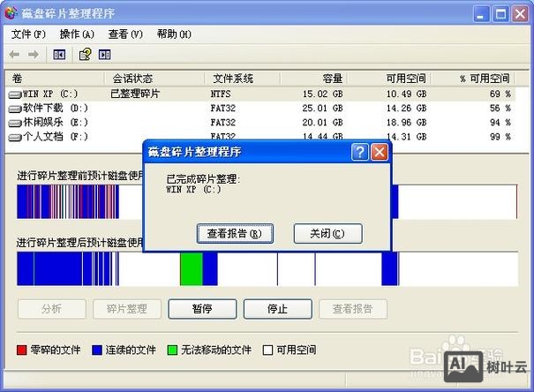This screenshot has width=534, height=392.
Task: Sort by the 容量 column header
Action: [313, 79]
